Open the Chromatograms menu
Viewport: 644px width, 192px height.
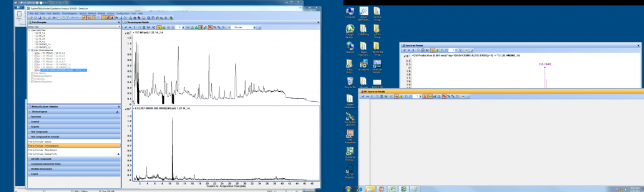tap(69, 13)
